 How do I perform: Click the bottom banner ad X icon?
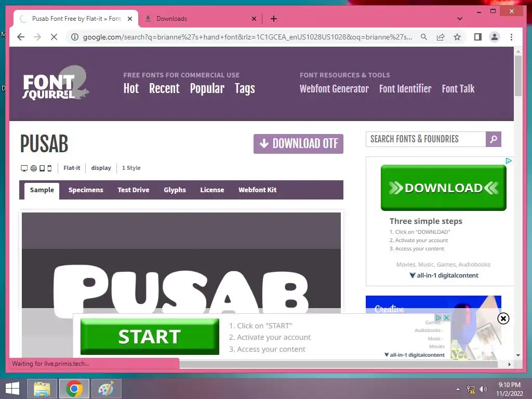[x=446, y=317]
